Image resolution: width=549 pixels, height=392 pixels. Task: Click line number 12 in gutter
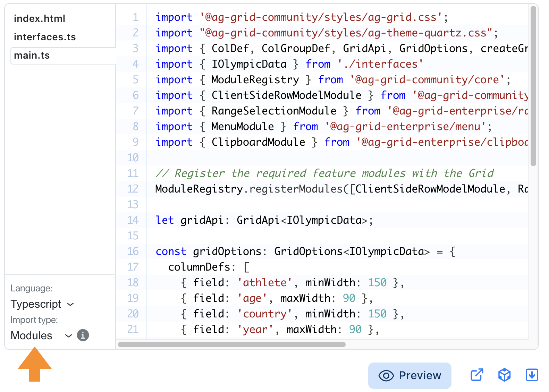pyautogui.click(x=133, y=189)
